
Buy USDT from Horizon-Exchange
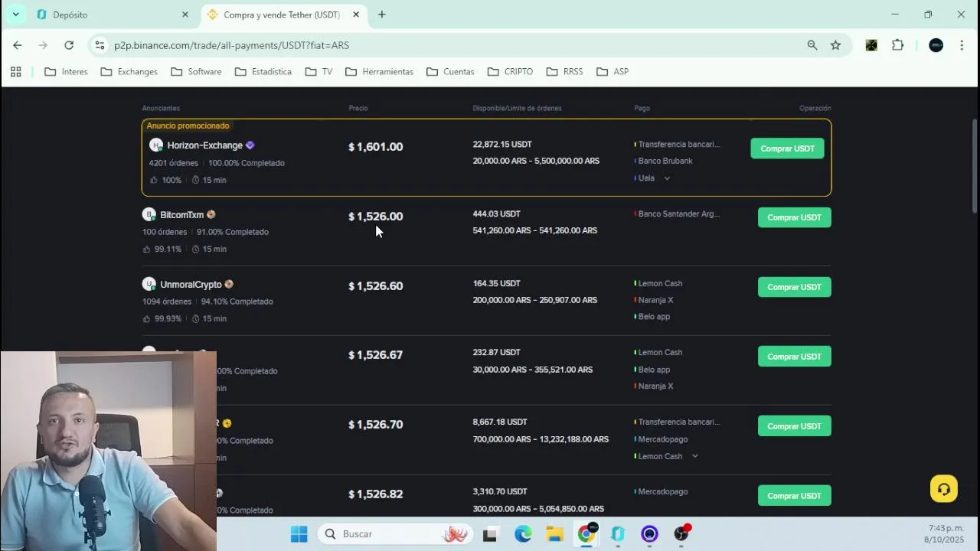pos(787,148)
